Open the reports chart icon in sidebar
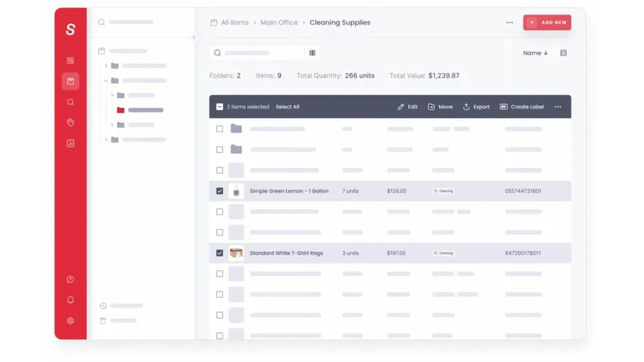This screenshot has height=362, width=644. [70, 143]
